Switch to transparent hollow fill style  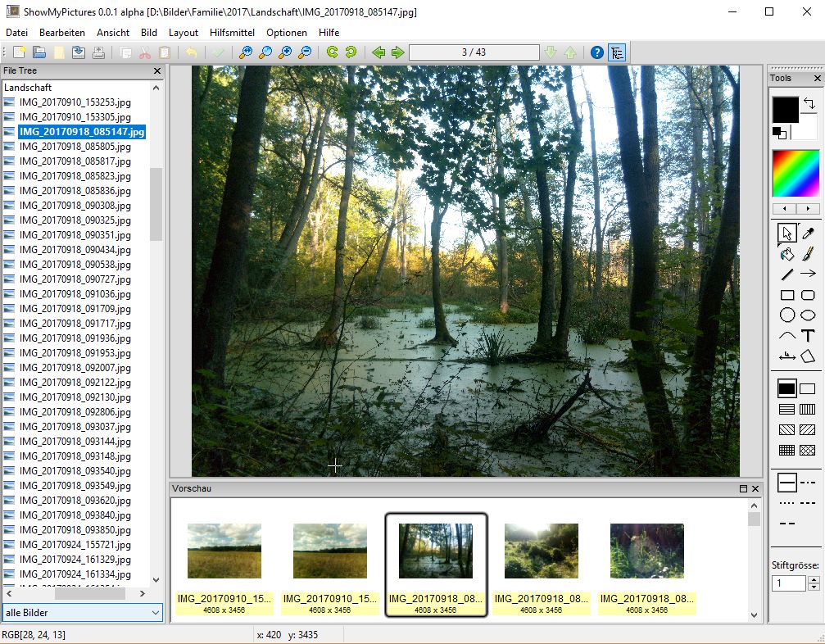point(808,389)
